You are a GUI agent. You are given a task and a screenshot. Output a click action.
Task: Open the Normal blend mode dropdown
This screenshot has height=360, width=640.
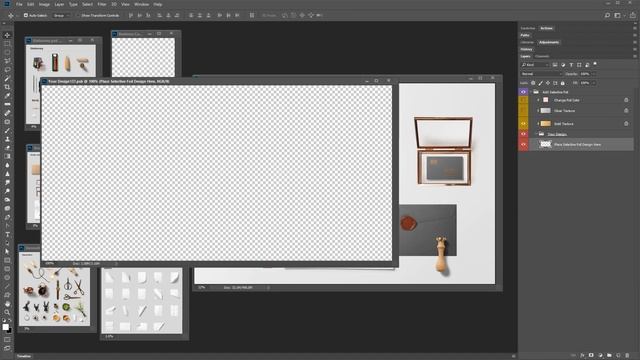coord(542,74)
